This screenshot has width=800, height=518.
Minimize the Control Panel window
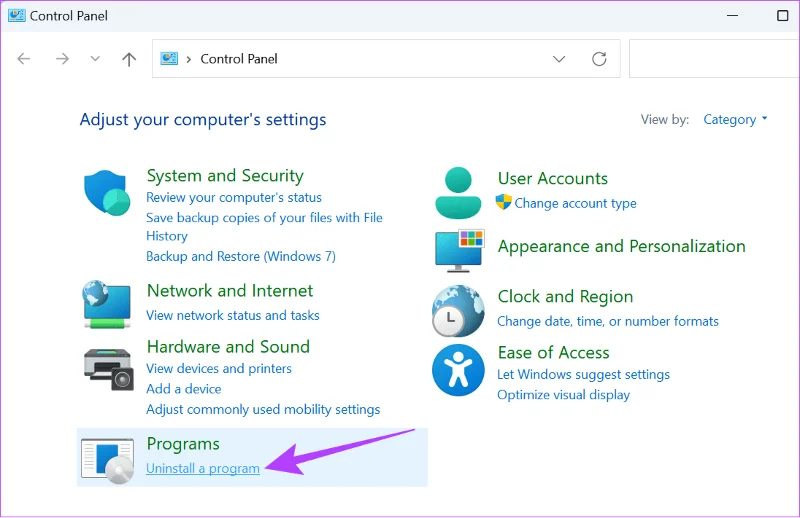pyautogui.click(x=733, y=16)
